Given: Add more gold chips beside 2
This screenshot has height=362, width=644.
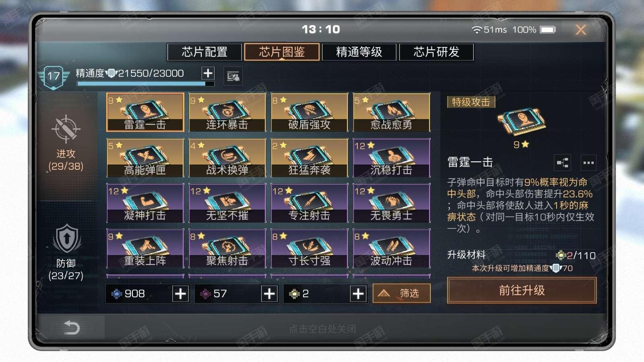Looking at the screenshot, I should [358, 294].
